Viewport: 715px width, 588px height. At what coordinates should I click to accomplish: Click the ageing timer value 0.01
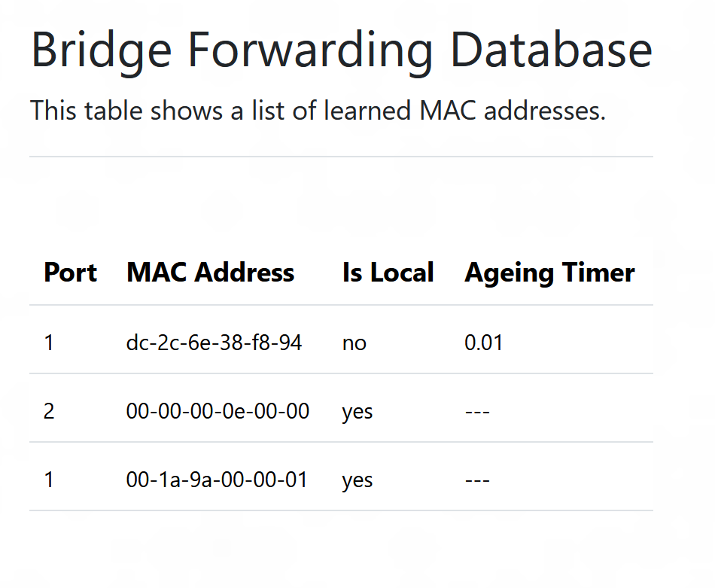(x=483, y=343)
